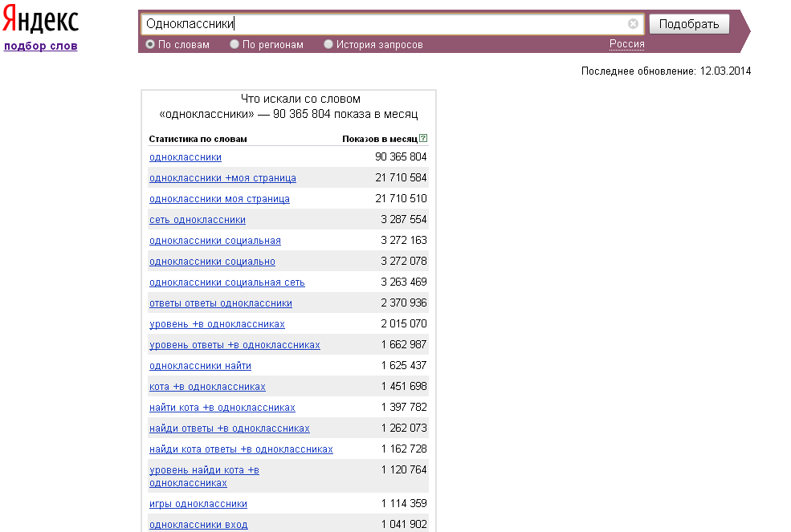Open the Россия region selector
Viewport: 791px width, 532px height.
pos(626,44)
